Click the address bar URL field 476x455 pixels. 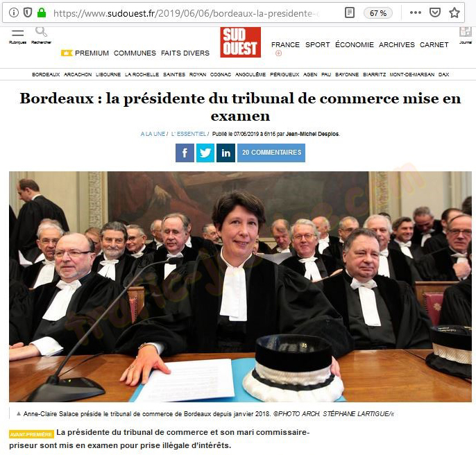[x=187, y=13]
